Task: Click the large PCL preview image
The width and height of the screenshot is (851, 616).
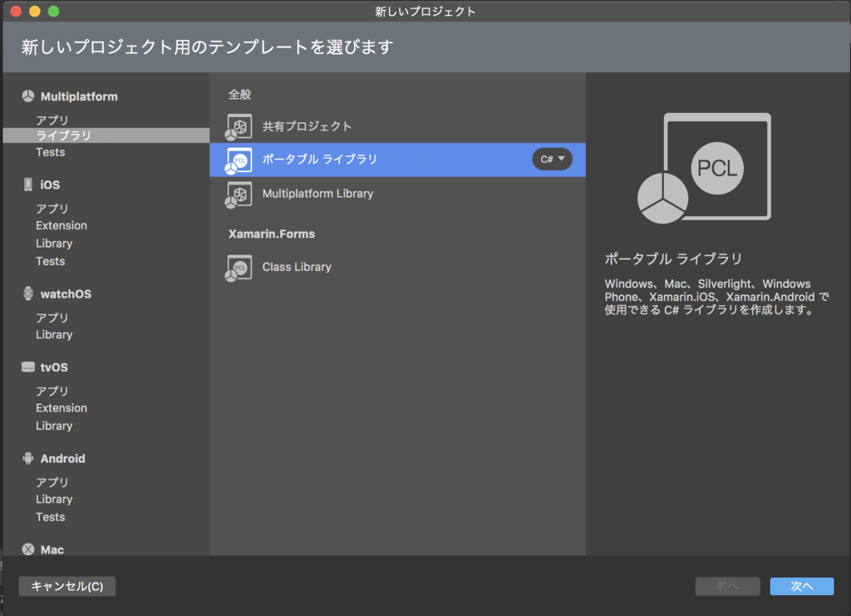Action: pyautogui.click(x=704, y=168)
